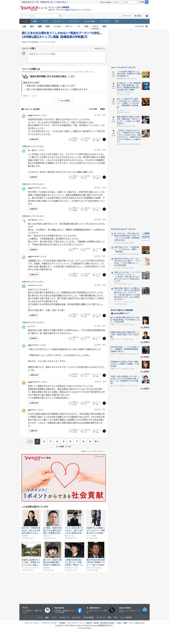Click the article headline about 筑波のプーチン
This screenshot has height=644, width=169.
pos(62,35)
